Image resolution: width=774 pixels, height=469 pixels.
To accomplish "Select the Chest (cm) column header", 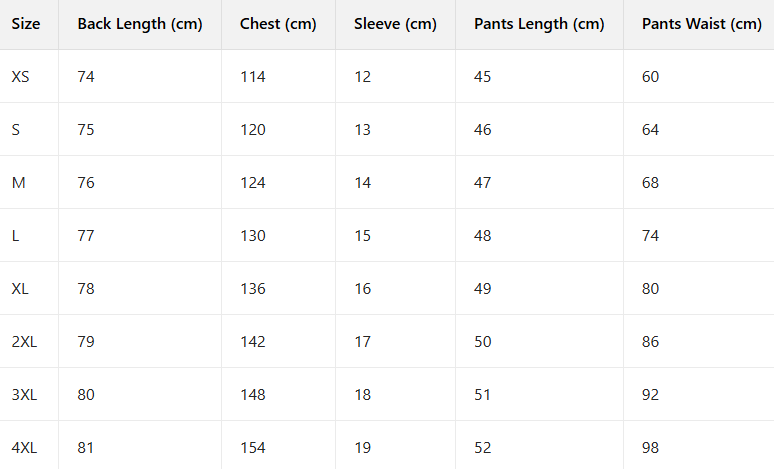I will click(x=278, y=24).
